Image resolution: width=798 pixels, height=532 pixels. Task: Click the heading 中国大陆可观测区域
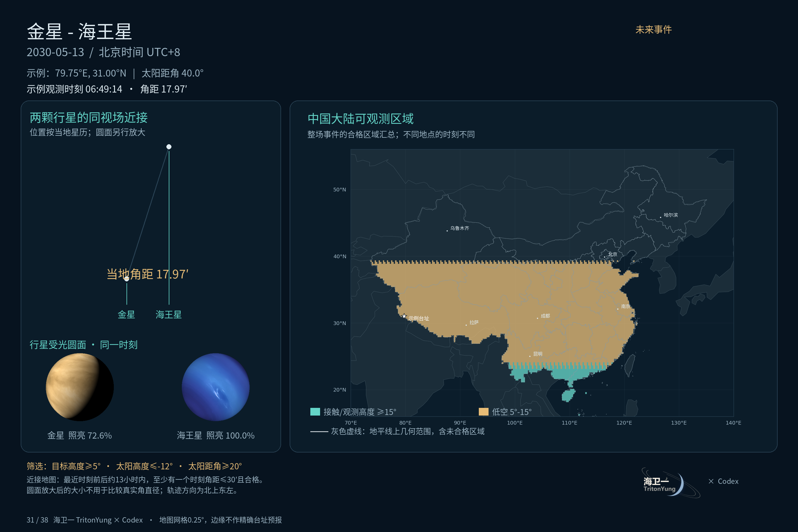point(361,119)
